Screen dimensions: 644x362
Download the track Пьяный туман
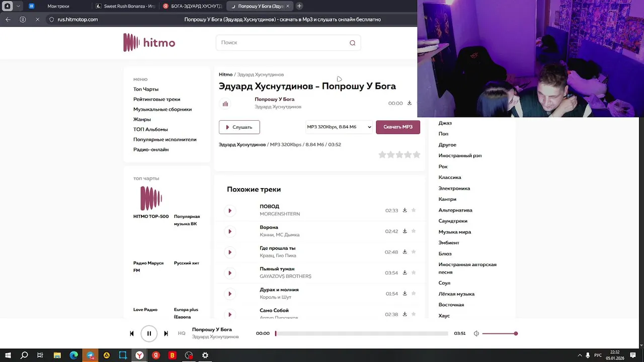[x=405, y=273]
